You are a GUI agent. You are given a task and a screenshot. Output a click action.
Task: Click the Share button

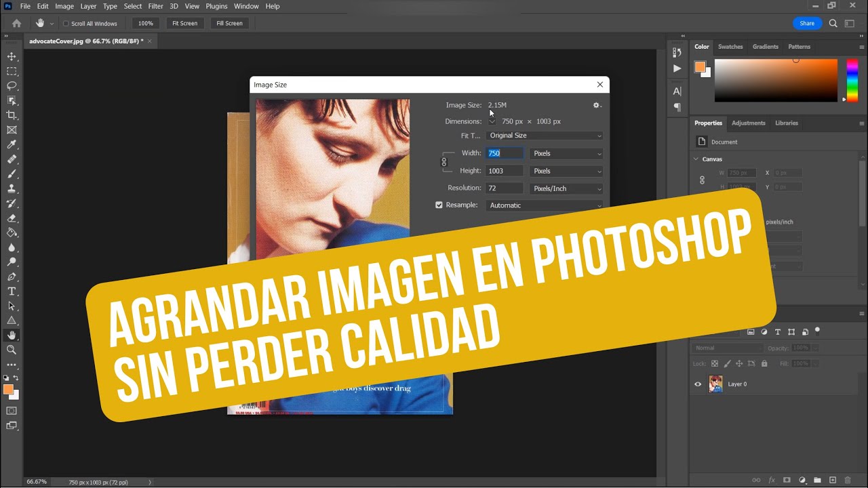tap(807, 23)
